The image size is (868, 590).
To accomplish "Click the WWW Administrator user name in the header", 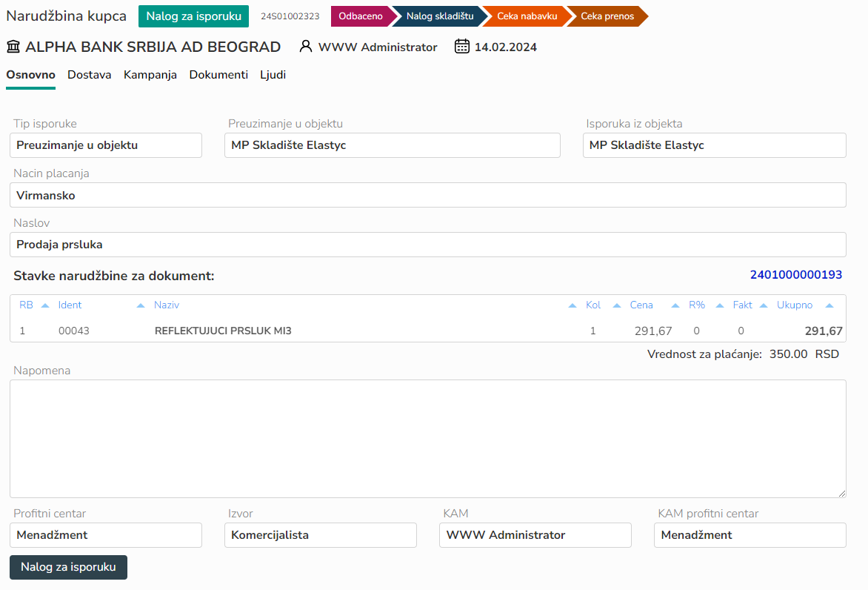I will [x=378, y=47].
